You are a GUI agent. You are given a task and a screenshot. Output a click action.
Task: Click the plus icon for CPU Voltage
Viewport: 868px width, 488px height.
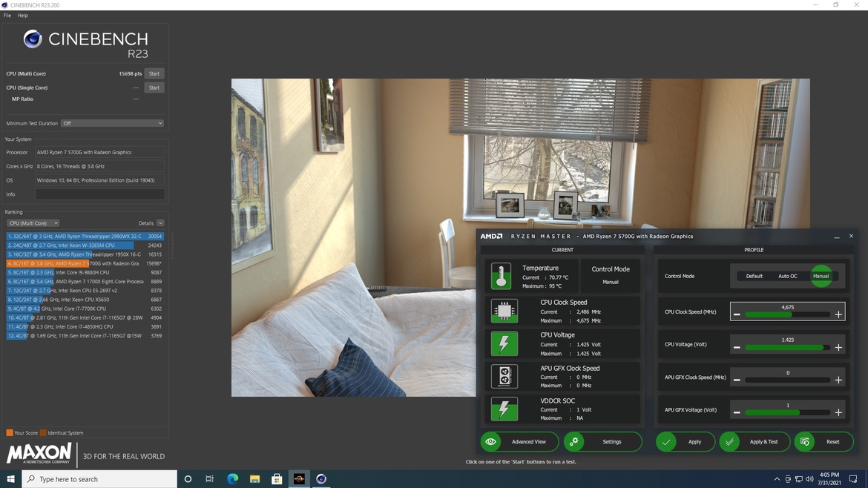pyautogui.click(x=838, y=347)
